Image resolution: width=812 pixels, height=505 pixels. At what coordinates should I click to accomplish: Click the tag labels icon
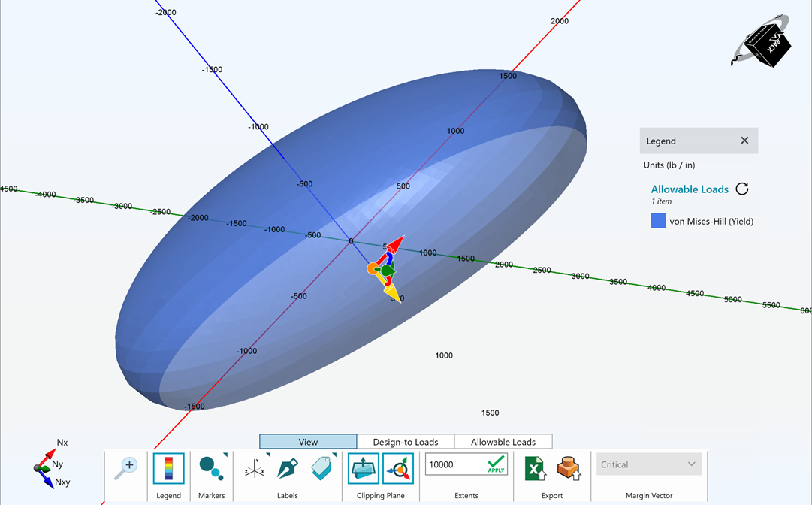point(321,468)
